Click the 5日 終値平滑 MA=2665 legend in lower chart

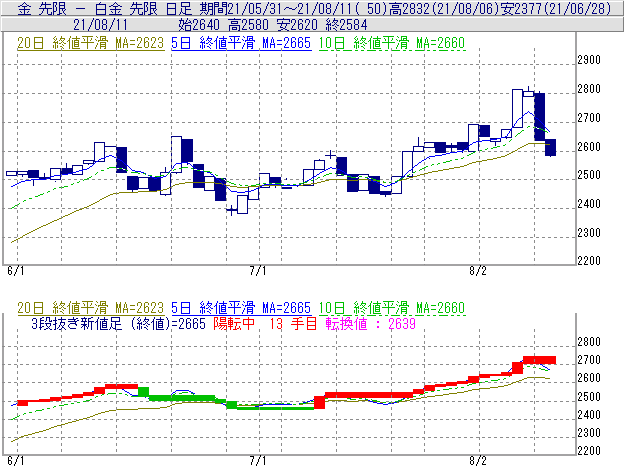[x=241, y=308]
